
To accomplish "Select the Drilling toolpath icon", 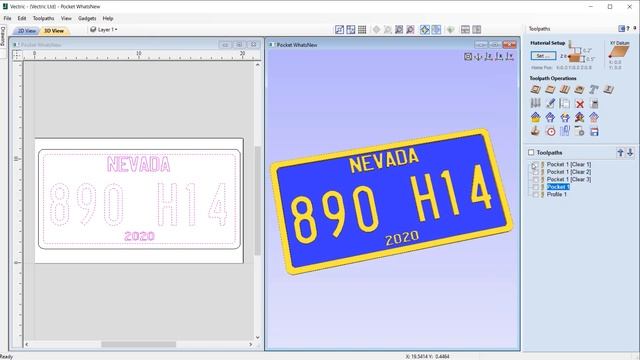I will coord(565,89).
